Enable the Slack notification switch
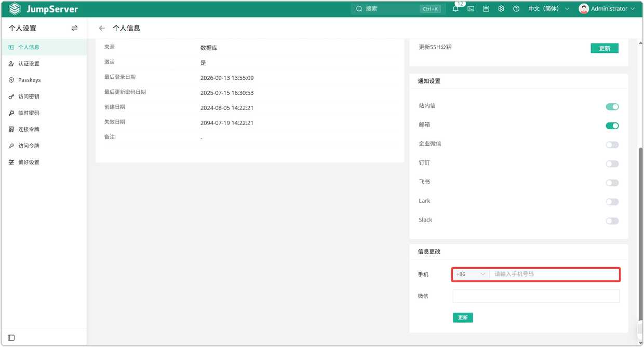The height and width of the screenshot is (347, 644). tap(612, 221)
